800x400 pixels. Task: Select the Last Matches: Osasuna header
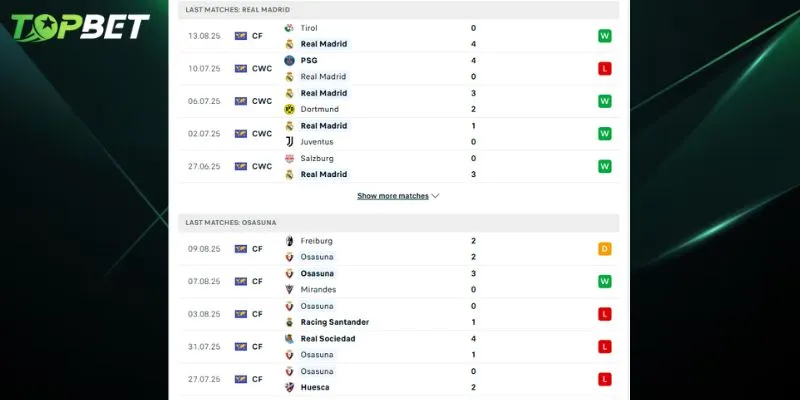(231, 222)
